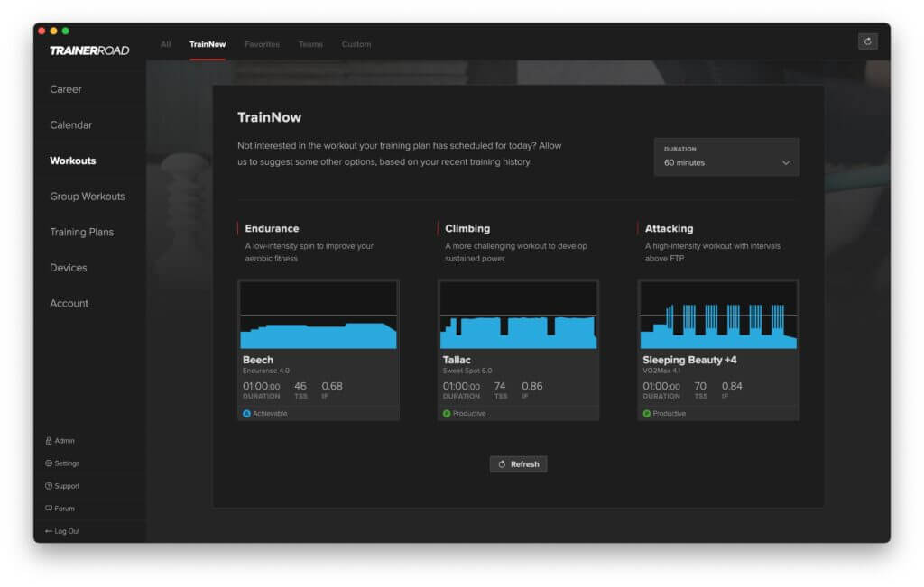Click the Settings gear icon
The image size is (924, 587).
pos(49,463)
